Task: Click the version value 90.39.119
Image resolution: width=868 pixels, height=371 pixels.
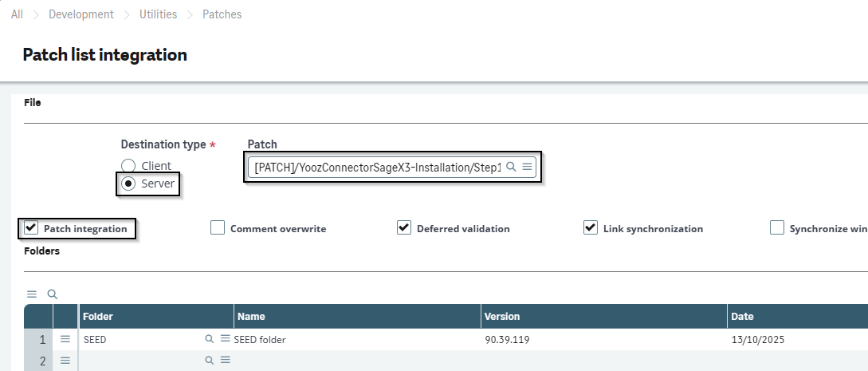Action: (507, 339)
